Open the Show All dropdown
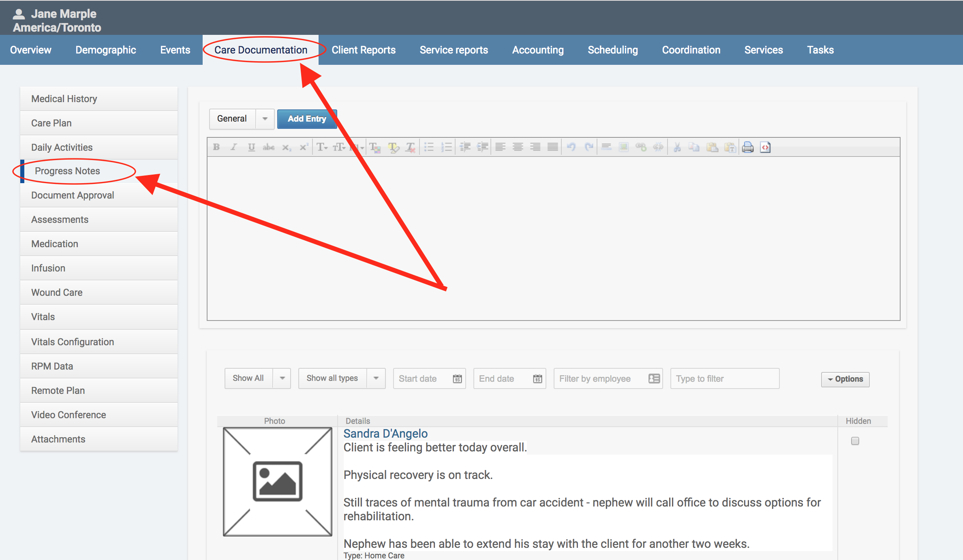Image resolution: width=963 pixels, height=560 pixels. 282,378
